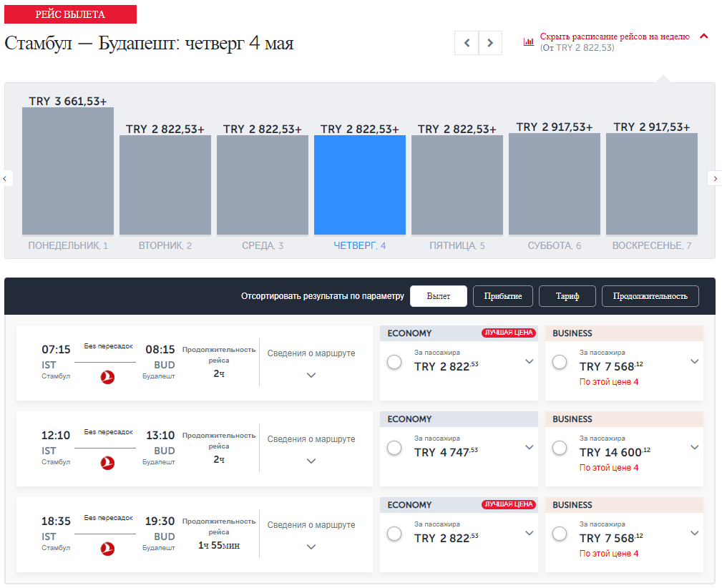Screen dimensions: 722x588
Task: Select the Saturday price bar in the chart
Action: [x=555, y=184]
